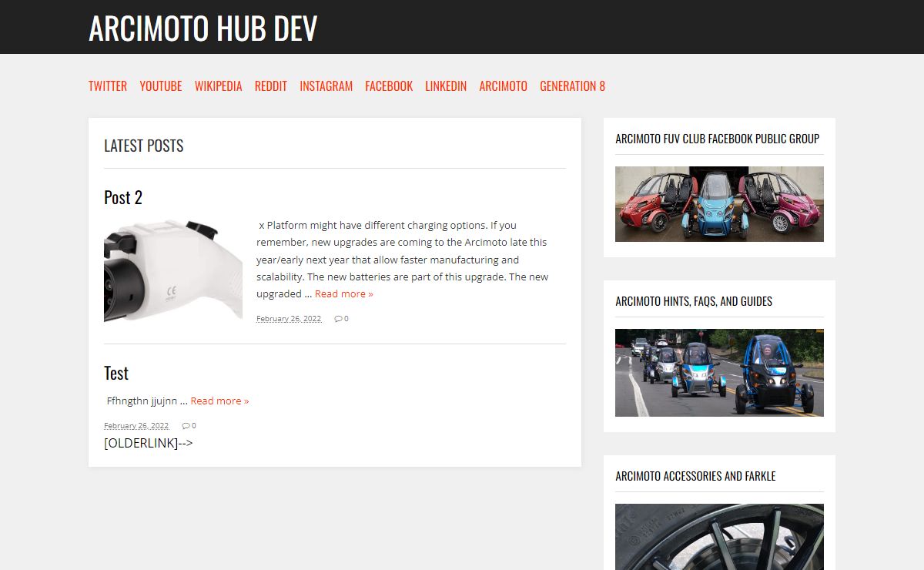
Task: Open the Post 2 title link
Action: [x=123, y=198]
